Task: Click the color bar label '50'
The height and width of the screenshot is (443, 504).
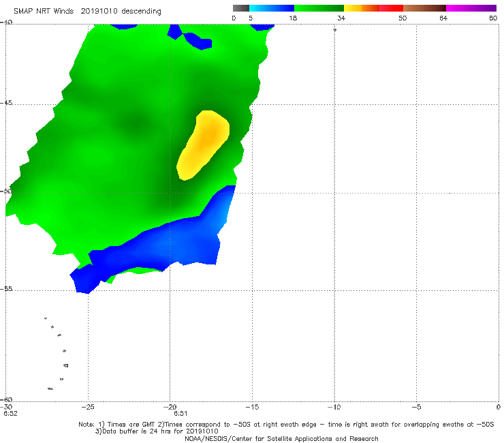Action: pos(403,18)
